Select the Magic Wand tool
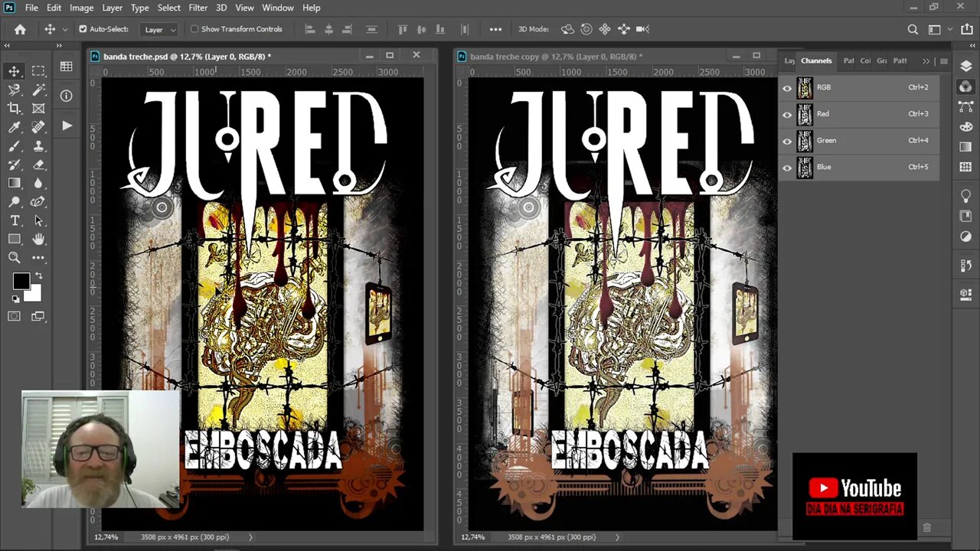980x551 pixels. coord(38,90)
